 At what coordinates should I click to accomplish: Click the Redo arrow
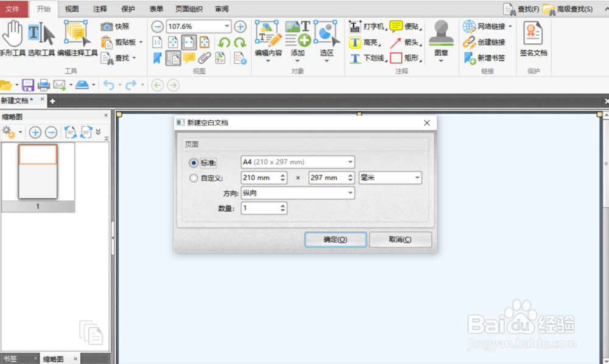pos(132,85)
